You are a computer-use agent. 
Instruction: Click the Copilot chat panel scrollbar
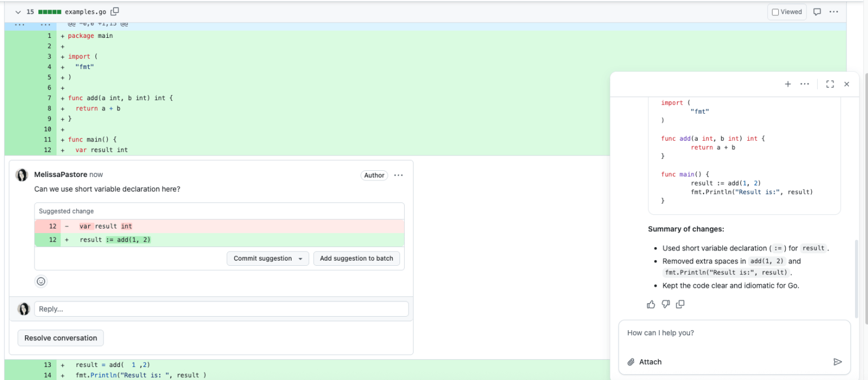click(856, 279)
